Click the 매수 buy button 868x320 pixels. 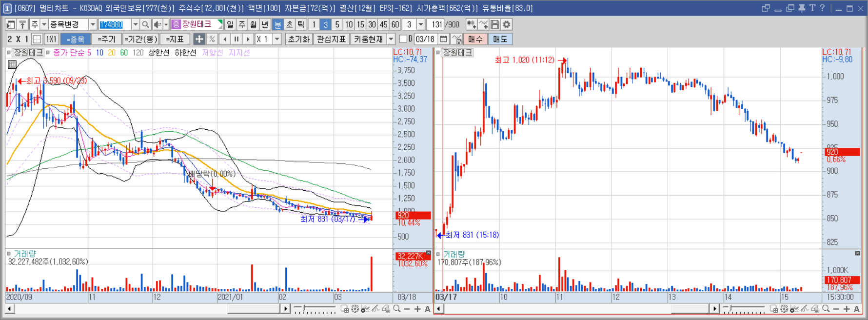coord(475,39)
